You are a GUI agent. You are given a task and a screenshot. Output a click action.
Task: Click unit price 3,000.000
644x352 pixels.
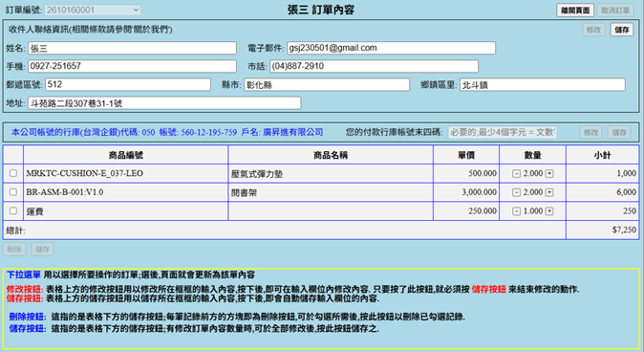pyautogui.click(x=480, y=192)
